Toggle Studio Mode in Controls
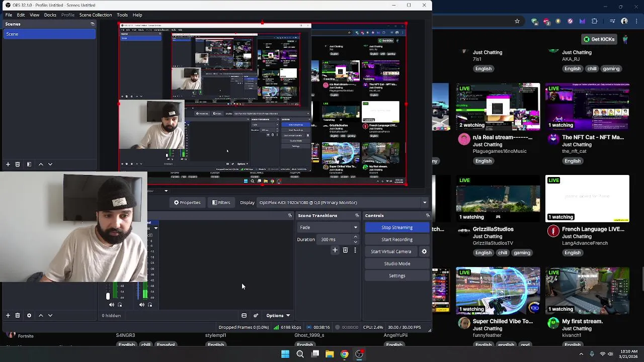 tap(397, 263)
